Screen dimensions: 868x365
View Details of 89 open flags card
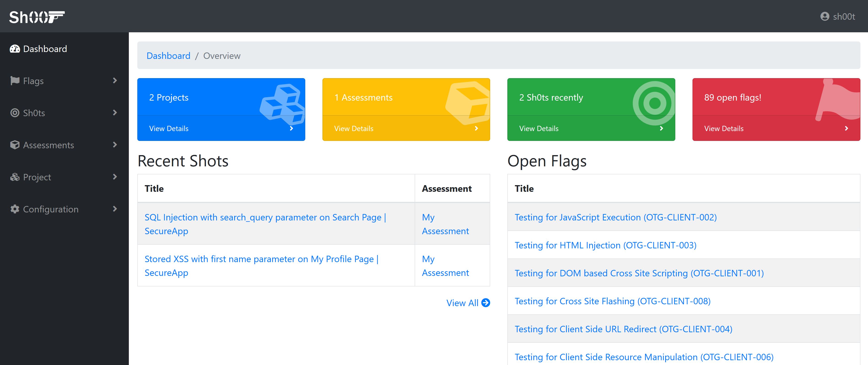[x=776, y=129]
